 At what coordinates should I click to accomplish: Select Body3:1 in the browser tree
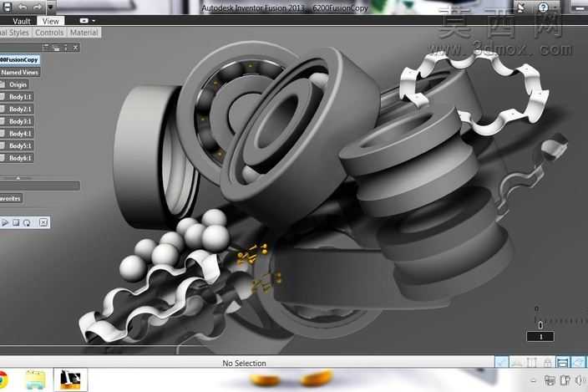(20, 121)
